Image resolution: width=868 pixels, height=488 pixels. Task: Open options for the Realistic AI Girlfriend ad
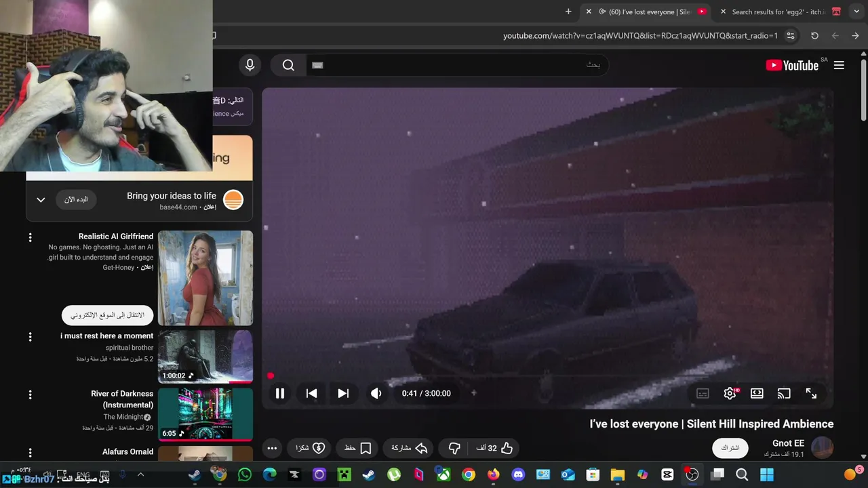(x=30, y=237)
